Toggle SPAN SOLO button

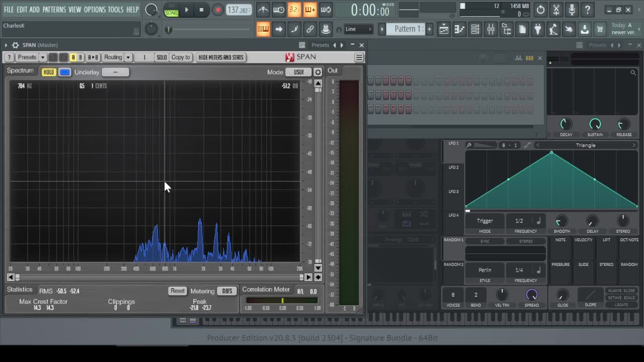162,57
